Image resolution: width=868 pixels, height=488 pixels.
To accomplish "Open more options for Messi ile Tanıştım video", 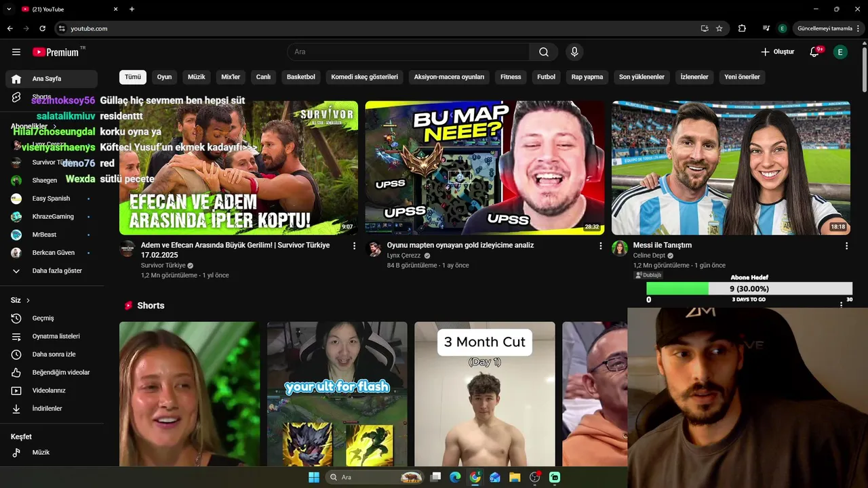I will pyautogui.click(x=846, y=246).
